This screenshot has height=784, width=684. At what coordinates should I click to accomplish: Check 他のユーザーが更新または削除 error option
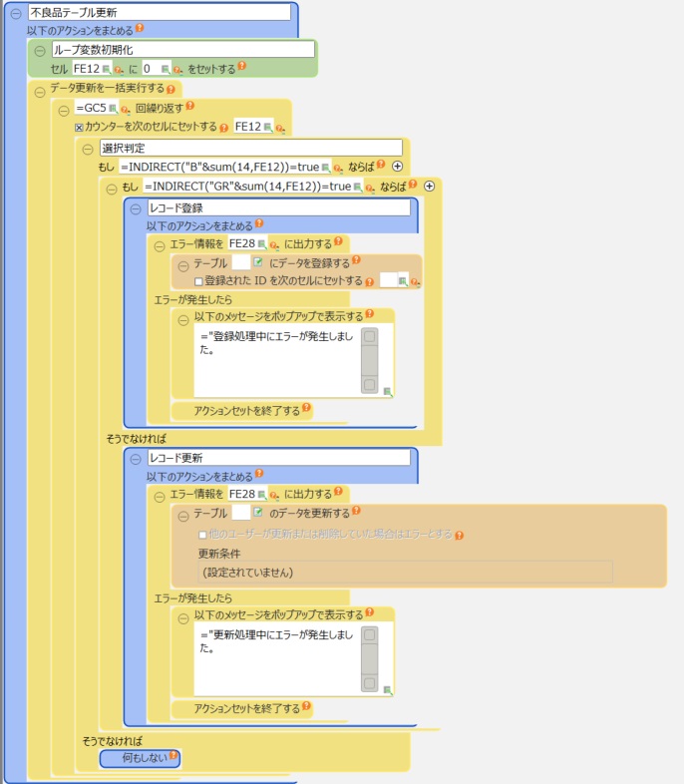tap(202, 535)
